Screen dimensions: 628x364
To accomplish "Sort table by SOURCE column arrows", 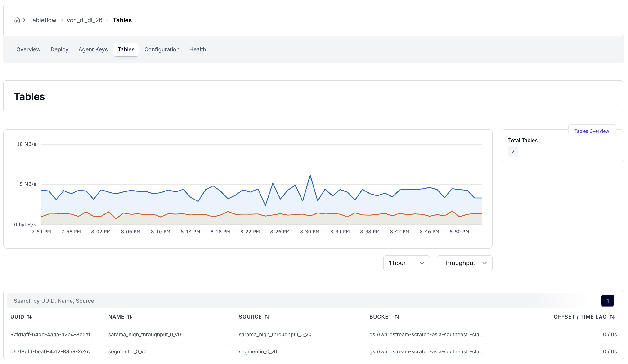I will point(267,317).
